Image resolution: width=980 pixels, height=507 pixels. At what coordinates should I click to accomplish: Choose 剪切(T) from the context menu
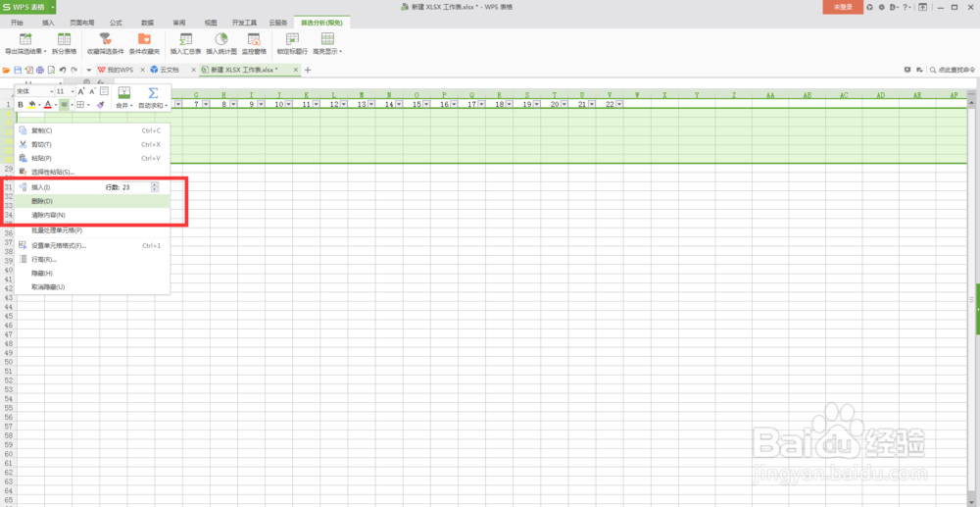92,144
